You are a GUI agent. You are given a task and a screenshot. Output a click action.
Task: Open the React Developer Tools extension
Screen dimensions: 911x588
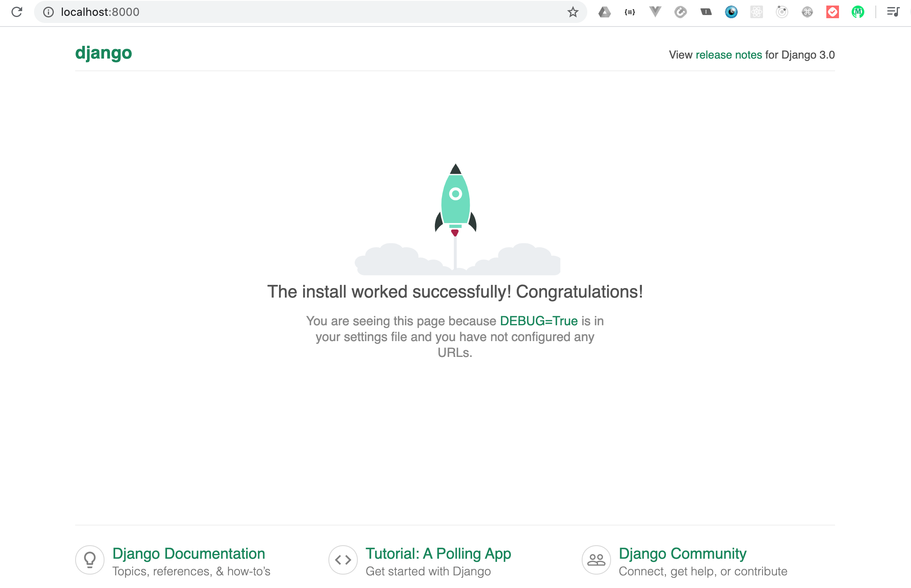[x=756, y=12]
